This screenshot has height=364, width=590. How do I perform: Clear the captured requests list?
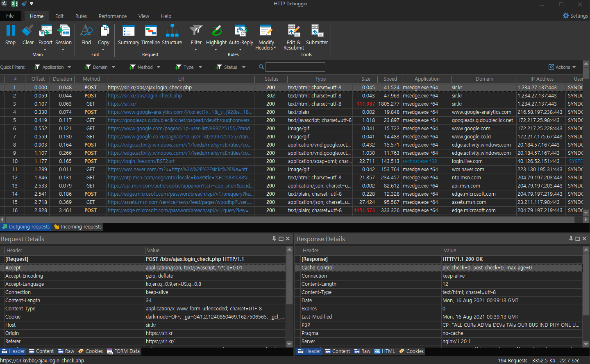coord(28,31)
